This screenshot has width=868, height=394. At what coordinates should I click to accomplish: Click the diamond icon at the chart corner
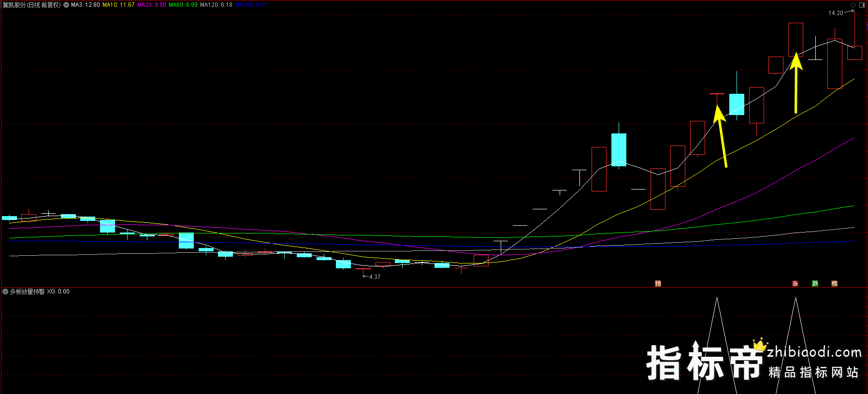click(x=854, y=5)
